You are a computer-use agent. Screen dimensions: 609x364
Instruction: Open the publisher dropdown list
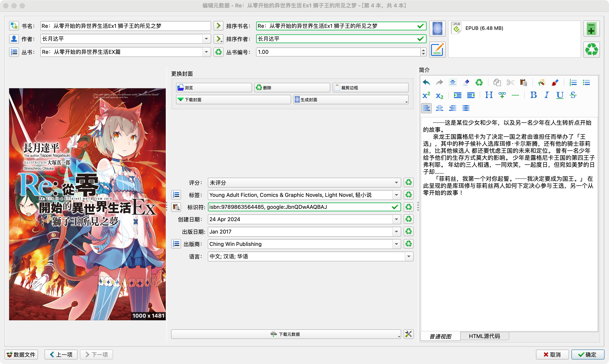(396, 244)
